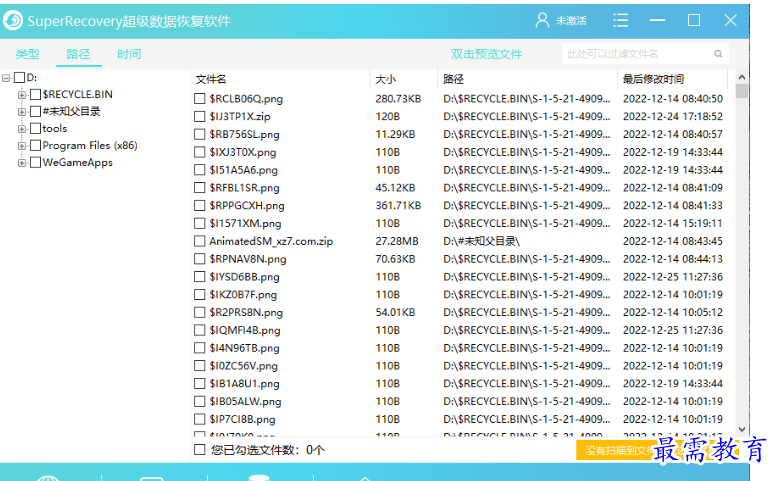Select file name $RPNAV8N.png
This screenshot has height=481, width=775.
[248, 259]
